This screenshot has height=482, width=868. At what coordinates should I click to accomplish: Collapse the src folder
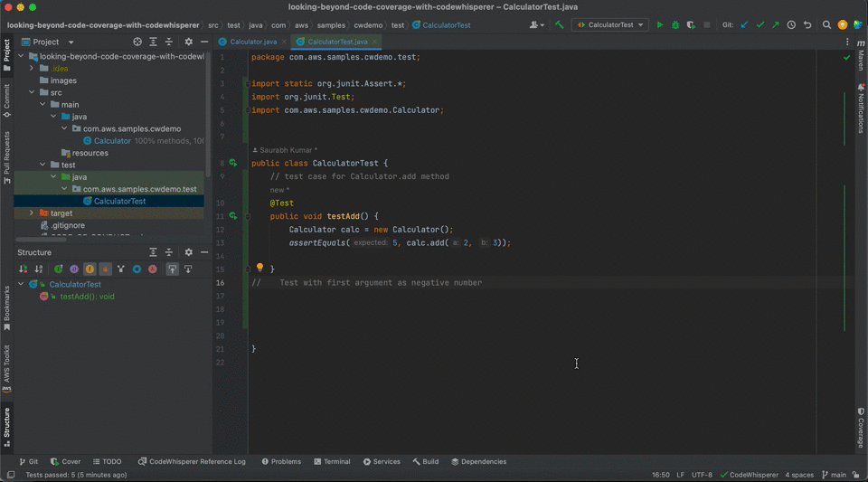[x=32, y=92]
